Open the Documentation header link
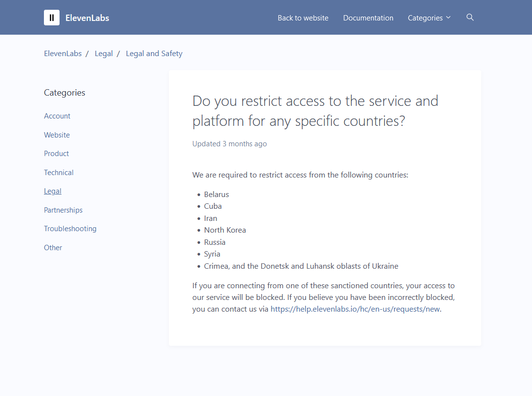 coord(368,18)
